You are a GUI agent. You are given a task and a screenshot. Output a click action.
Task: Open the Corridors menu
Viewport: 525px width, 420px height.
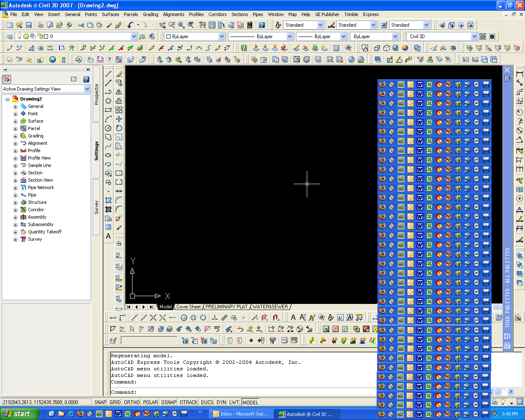tap(217, 14)
